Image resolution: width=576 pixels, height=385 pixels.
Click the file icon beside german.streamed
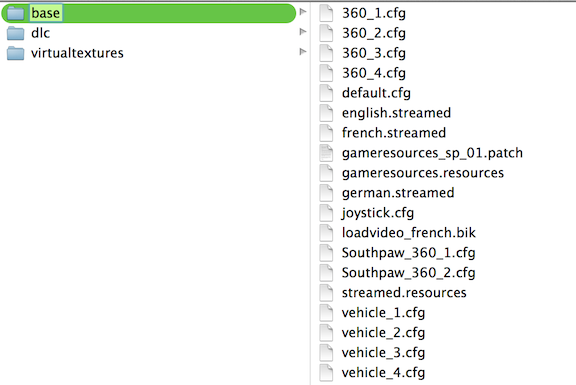click(326, 192)
